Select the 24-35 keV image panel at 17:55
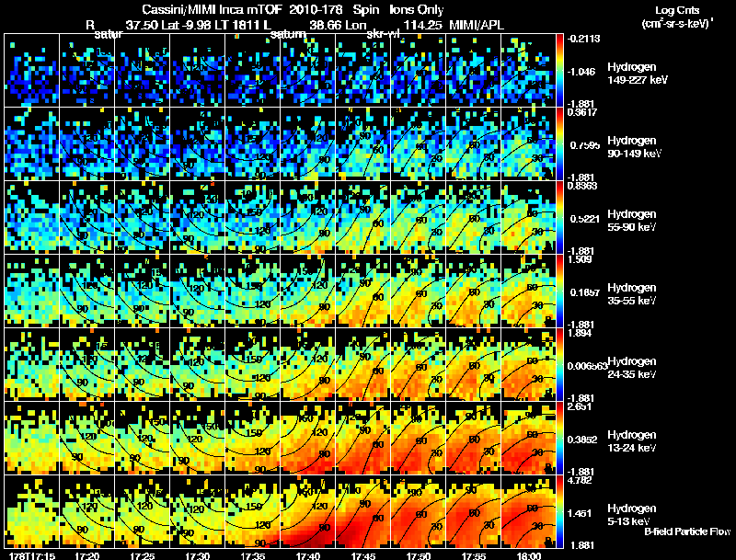This screenshot has width=736, height=560. coord(474,364)
